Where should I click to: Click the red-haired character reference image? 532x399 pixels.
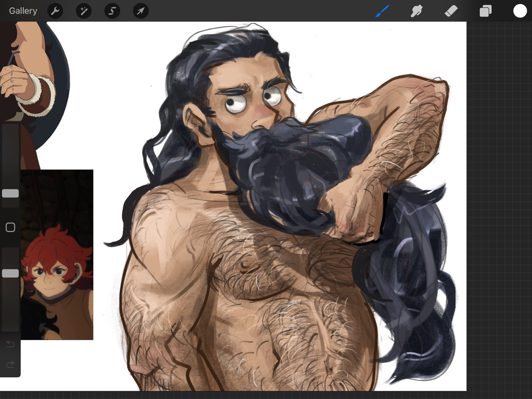[57, 255]
